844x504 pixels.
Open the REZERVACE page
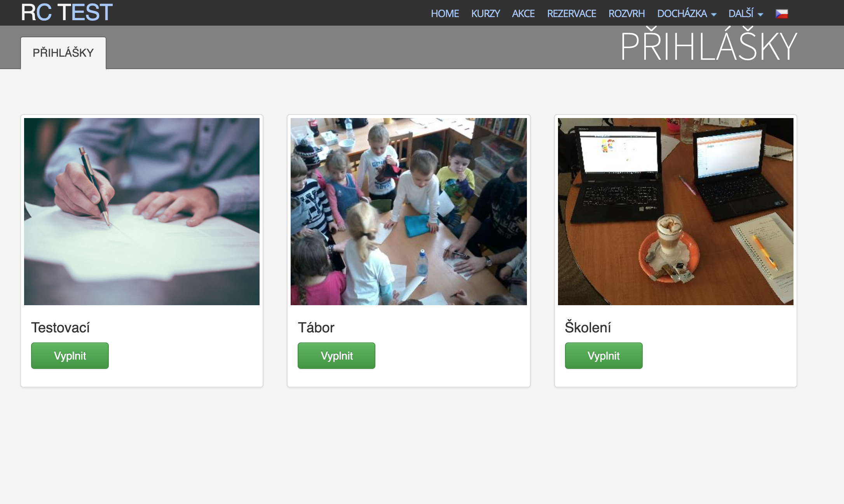pos(572,14)
